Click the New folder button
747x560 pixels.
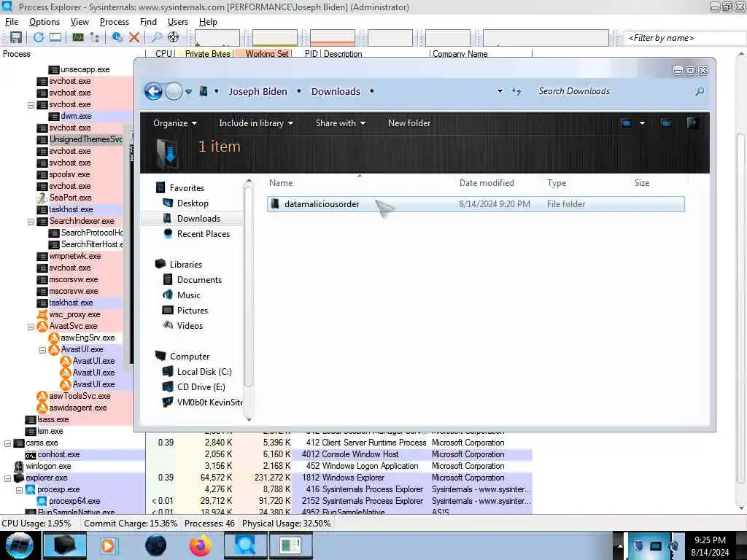pos(409,123)
